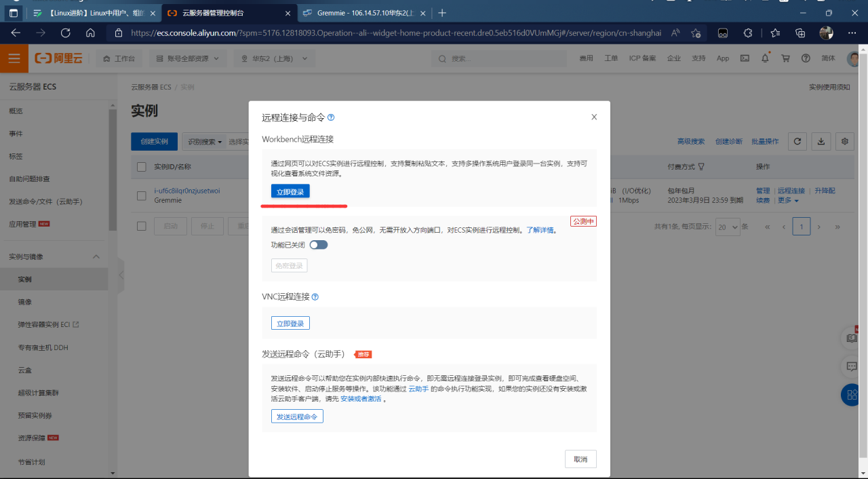Click help icon next to 远程连接与命令 title
The height and width of the screenshot is (479, 868).
tap(331, 117)
